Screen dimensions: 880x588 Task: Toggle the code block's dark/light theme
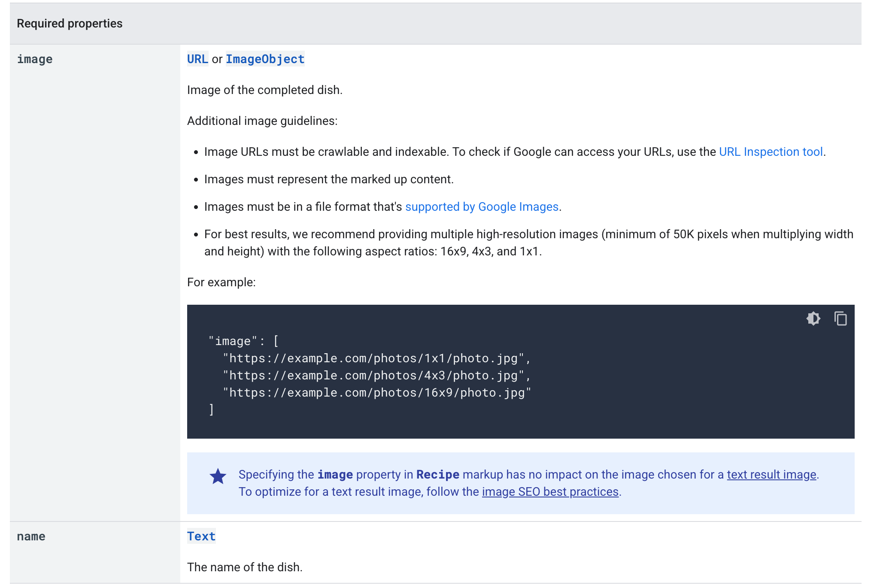coord(813,319)
